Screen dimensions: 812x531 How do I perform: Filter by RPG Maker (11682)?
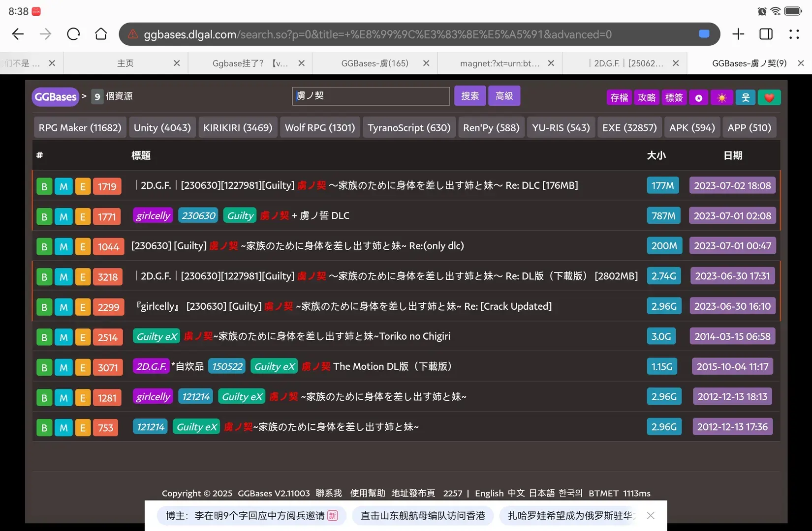click(x=80, y=128)
